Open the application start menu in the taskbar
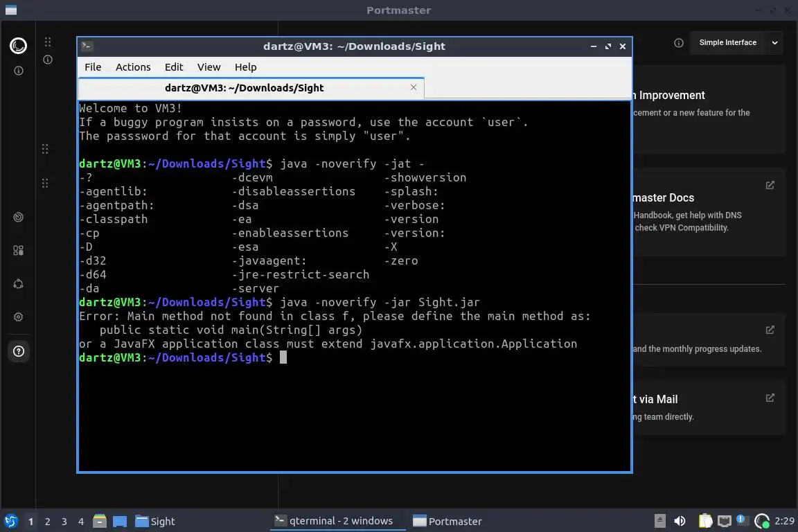 [10, 521]
